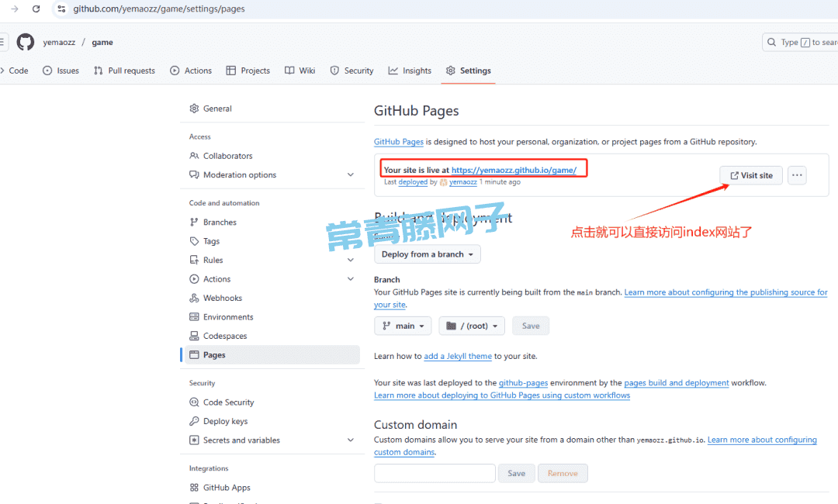This screenshot has width=838, height=504.
Task: Open site info icon in address bar
Action: click(61, 9)
